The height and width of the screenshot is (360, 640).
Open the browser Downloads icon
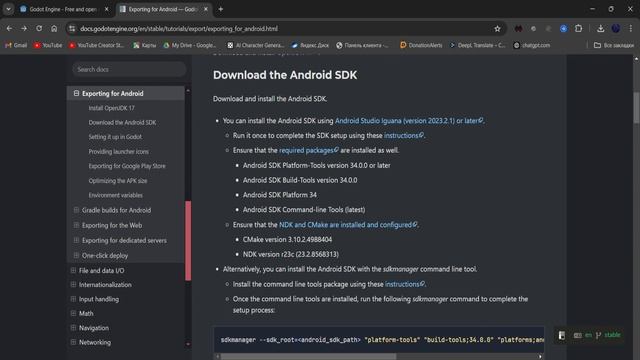(600, 29)
